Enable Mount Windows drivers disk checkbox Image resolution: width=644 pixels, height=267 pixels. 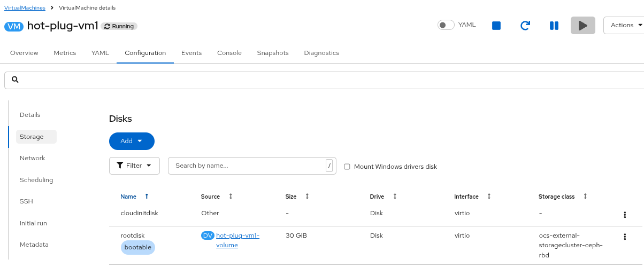pyautogui.click(x=347, y=167)
